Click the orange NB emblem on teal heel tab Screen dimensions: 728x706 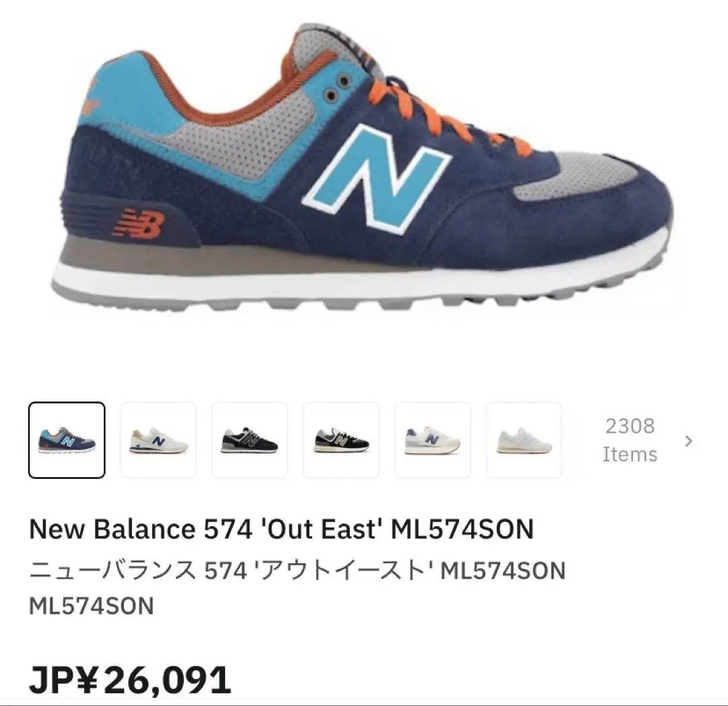coord(90,99)
